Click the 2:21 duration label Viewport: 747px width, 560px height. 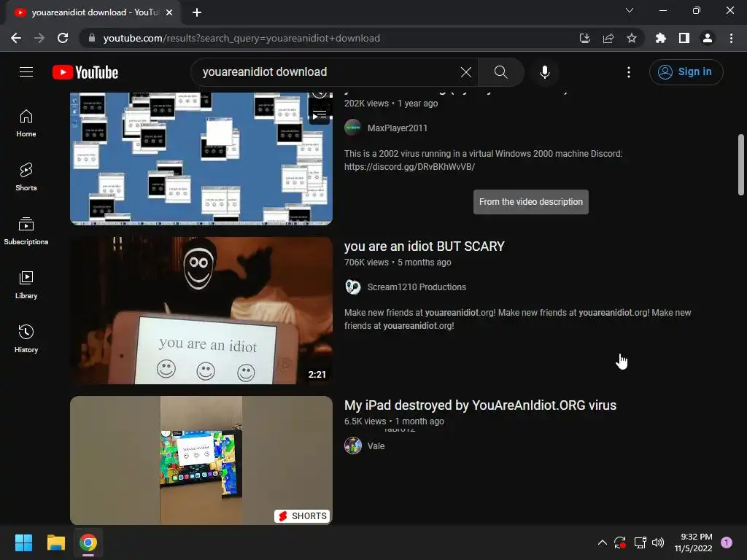click(x=317, y=374)
